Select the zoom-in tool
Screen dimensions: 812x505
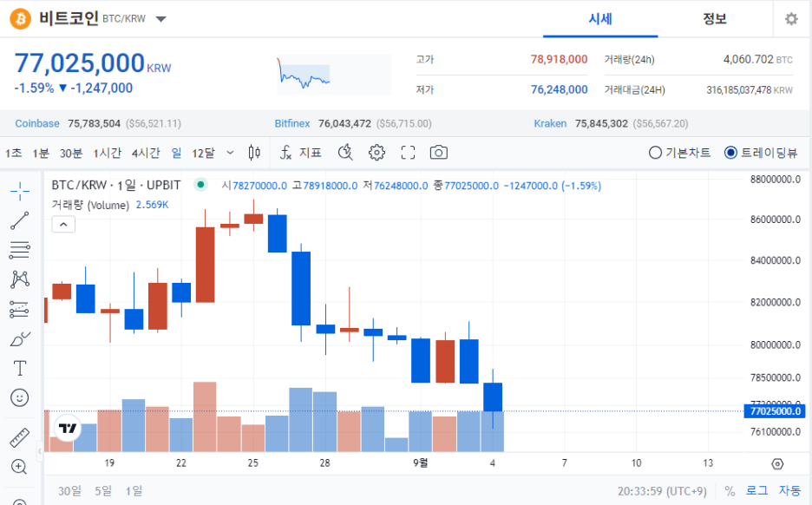tap(19, 467)
